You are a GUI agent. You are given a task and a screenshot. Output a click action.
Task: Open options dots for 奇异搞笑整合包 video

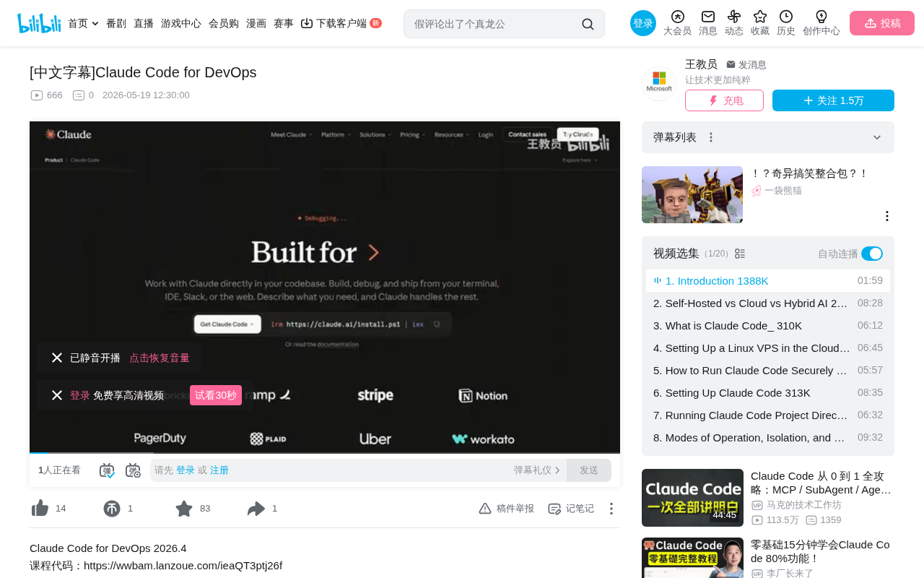click(887, 216)
